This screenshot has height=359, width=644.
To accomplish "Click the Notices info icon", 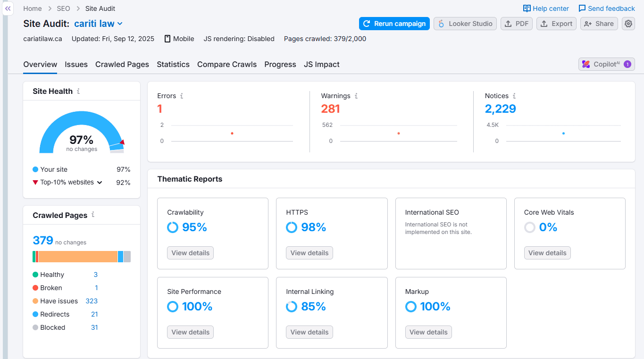I will [514, 96].
